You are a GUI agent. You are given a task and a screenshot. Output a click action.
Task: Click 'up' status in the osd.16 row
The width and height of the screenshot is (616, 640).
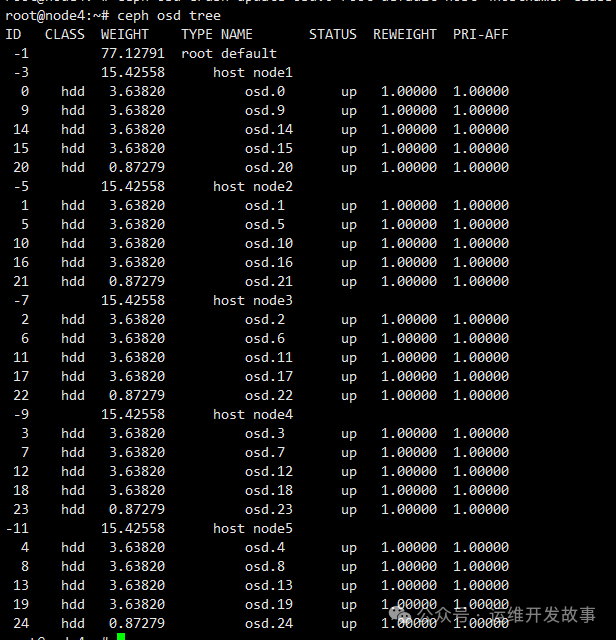(349, 263)
